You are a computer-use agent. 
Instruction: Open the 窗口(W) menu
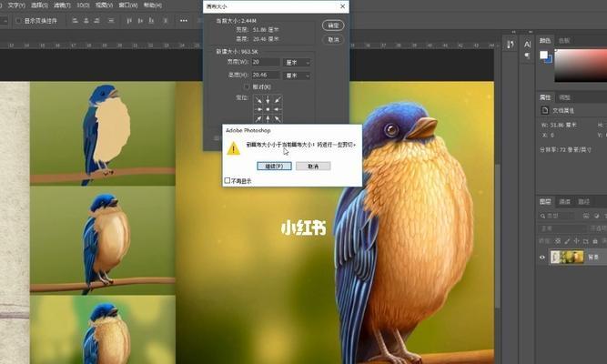pyautogui.click(x=128, y=5)
